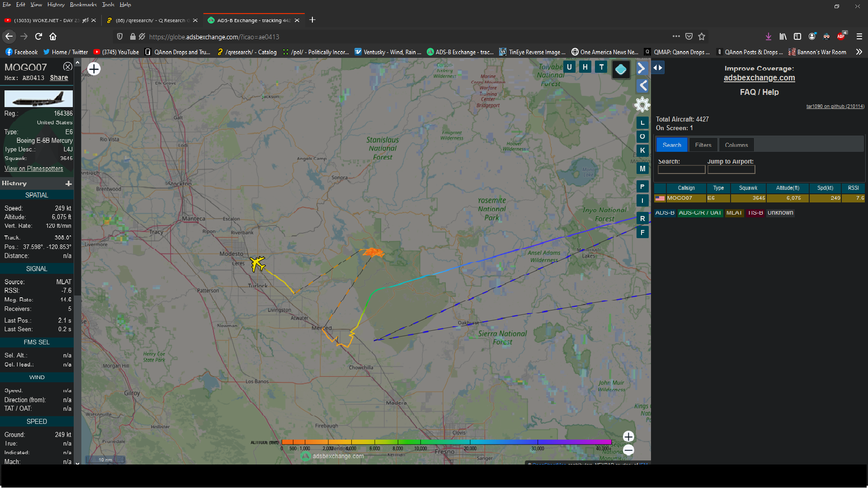
Task: Go to the browser Home page
Action: tap(53, 37)
